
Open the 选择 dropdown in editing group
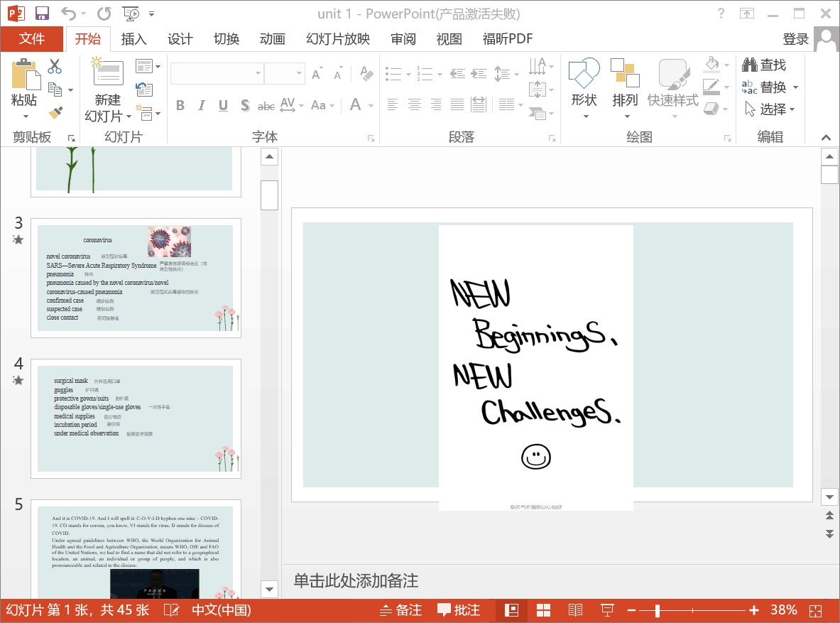click(x=770, y=109)
